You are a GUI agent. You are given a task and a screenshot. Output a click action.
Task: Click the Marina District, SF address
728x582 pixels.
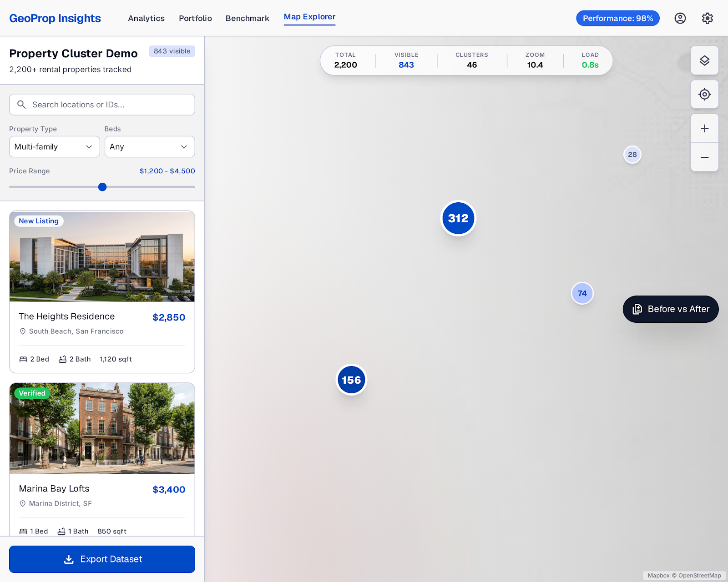click(61, 504)
